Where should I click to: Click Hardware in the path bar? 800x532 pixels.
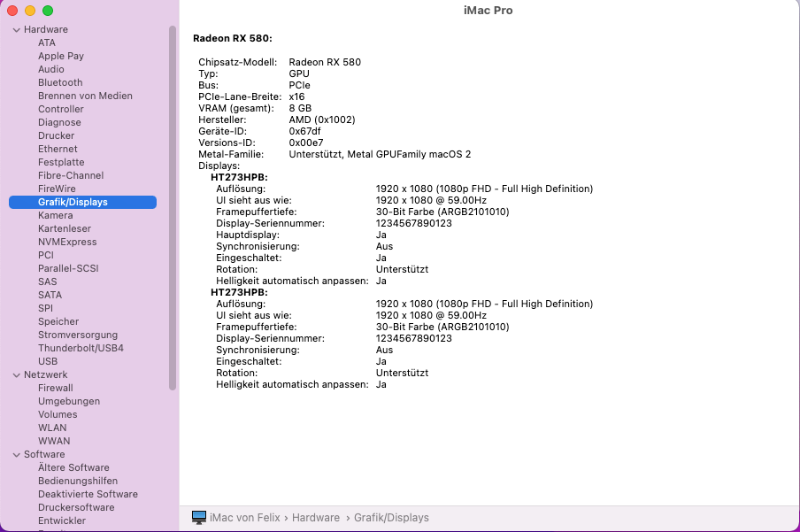click(316, 518)
